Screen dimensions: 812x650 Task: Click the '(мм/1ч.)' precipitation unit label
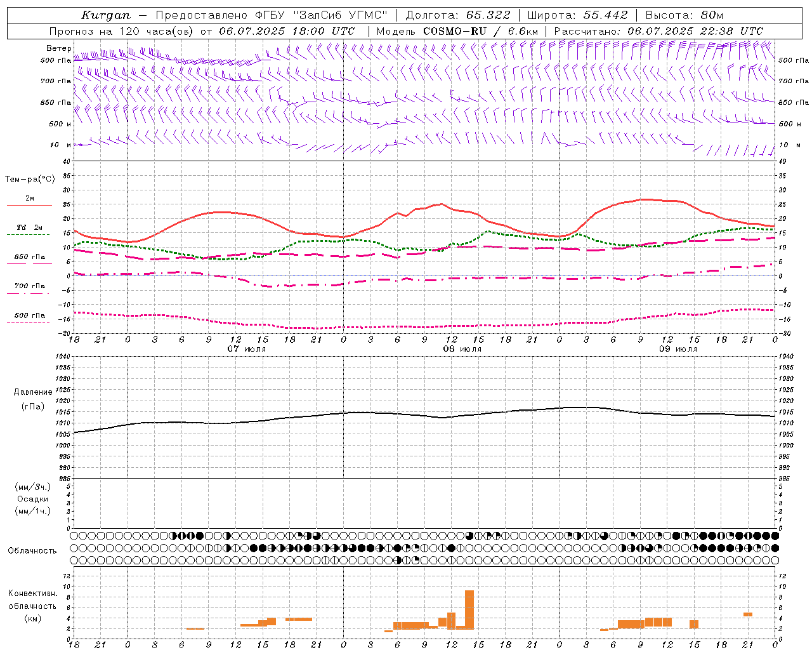[x=33, y=511]
